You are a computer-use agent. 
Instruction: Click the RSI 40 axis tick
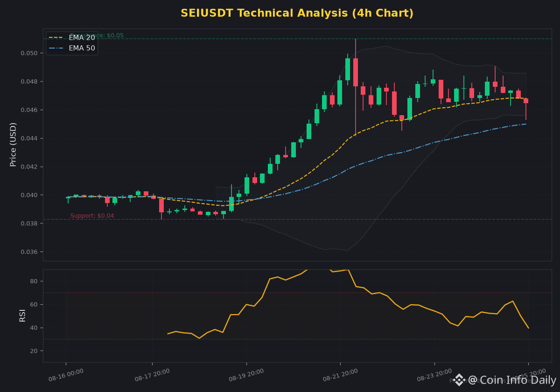click(x=34, y=328)
